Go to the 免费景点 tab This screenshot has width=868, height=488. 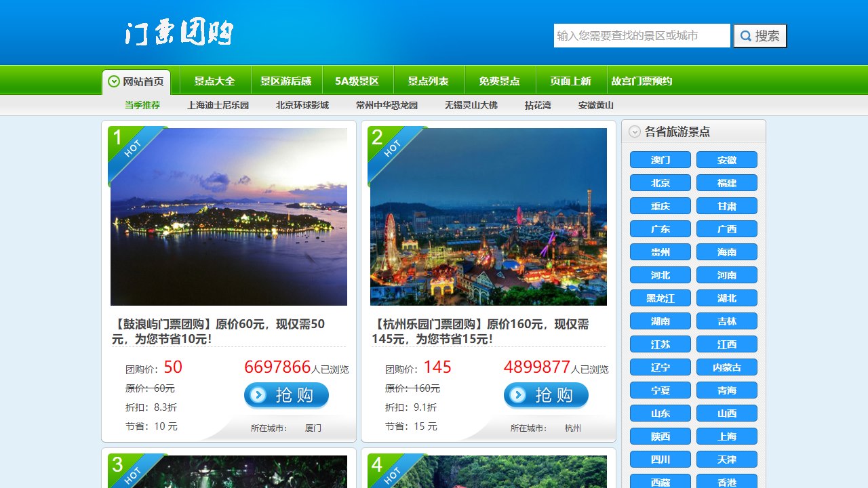click(x=499, y=81)
